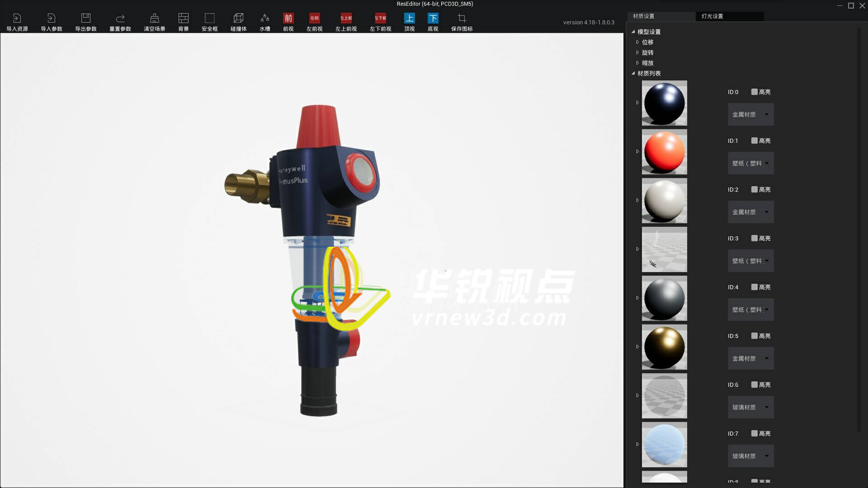Click the red material sphere ID:1
868x488 pixels.
(664, 152)
